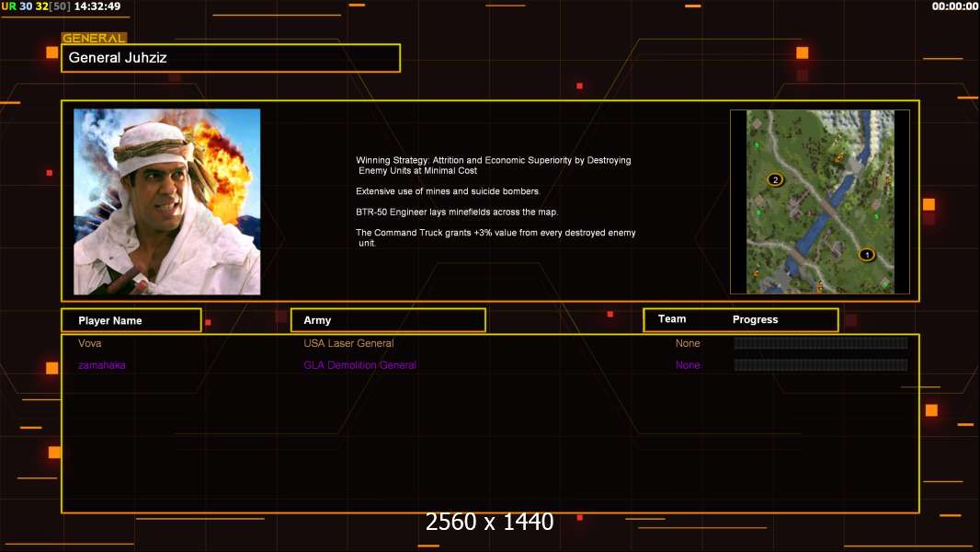Click the 00:00:00 timer at top right
The height and width of the screenshot is (552, 980).
pyautogui.click(x=954, y=6)
